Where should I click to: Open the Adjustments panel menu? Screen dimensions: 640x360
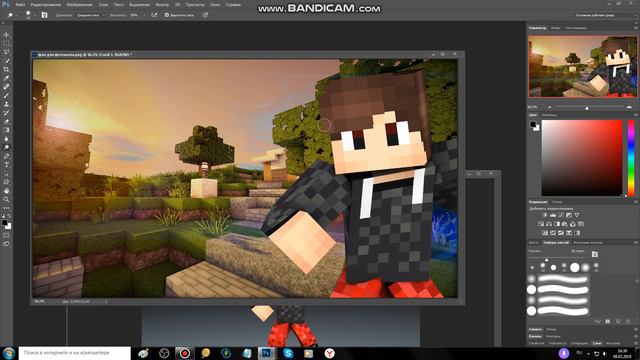(636, 202)
